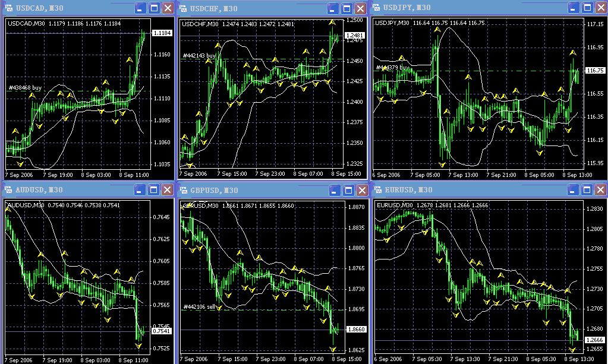
Task: Close the USDCHF chart window
Action: pos(361,8)
